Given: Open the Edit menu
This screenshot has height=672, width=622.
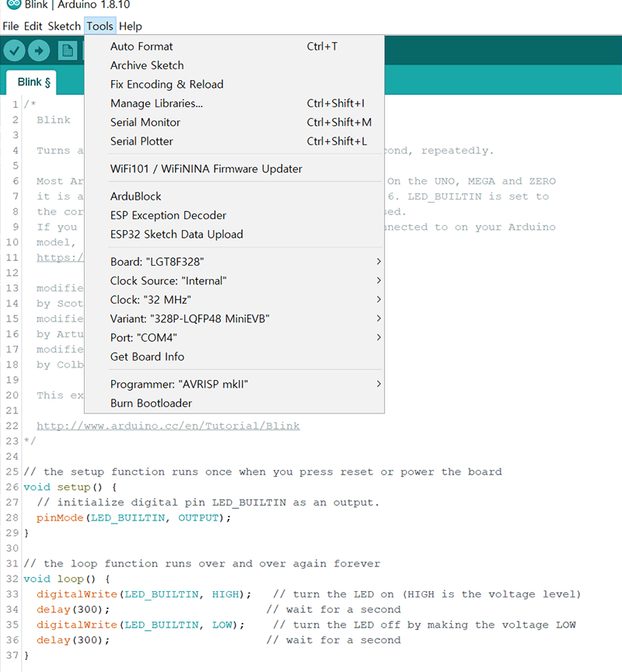Looking at the screenshot, I should coord(33,26).
